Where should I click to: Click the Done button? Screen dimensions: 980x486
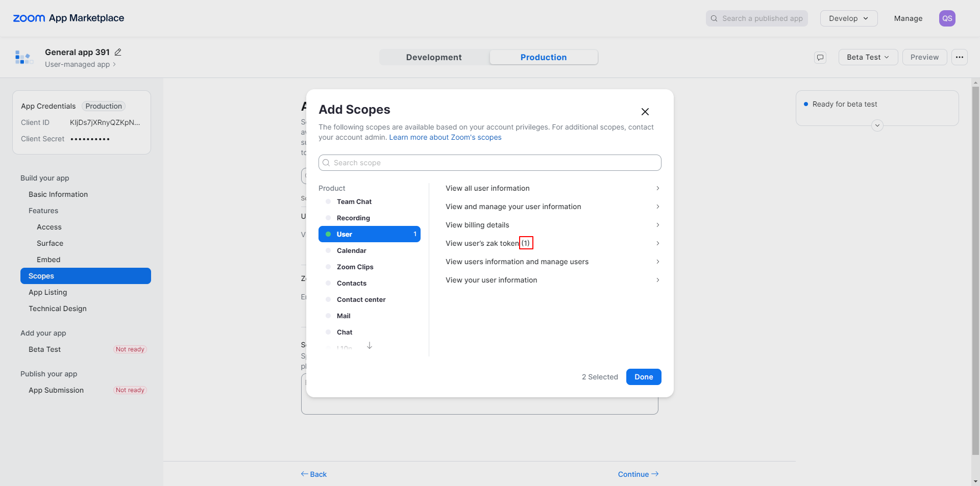tap(644, 377)
